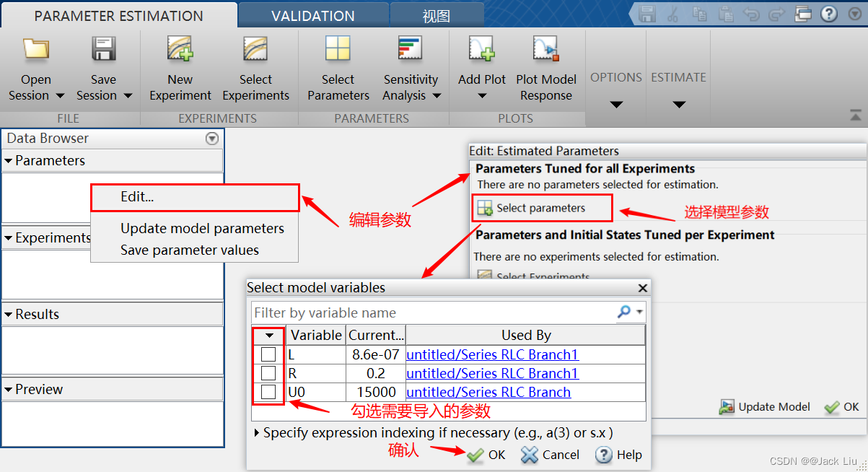Switch to the PARAMETER ESTIMATION tab
The height and width of the screenshot is (472, 868).
pos(119,15)
